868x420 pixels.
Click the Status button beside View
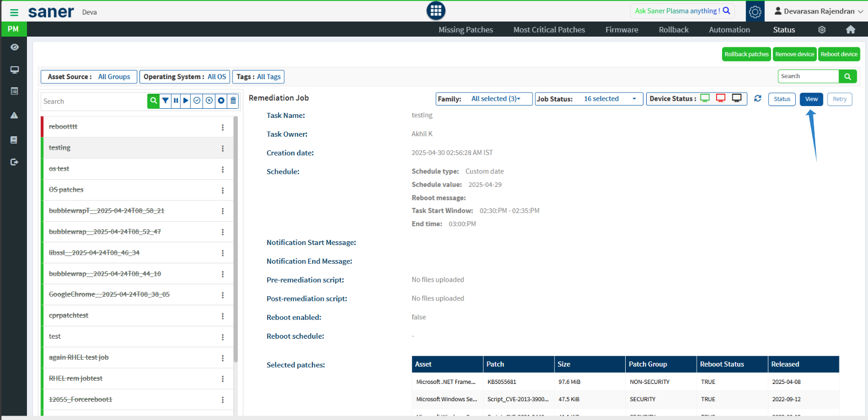(x=782, y=99)
